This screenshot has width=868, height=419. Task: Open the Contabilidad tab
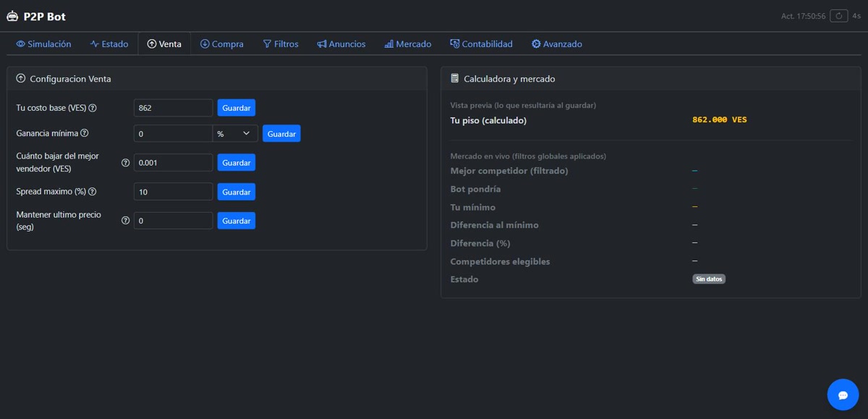click(x=481, y=44)
